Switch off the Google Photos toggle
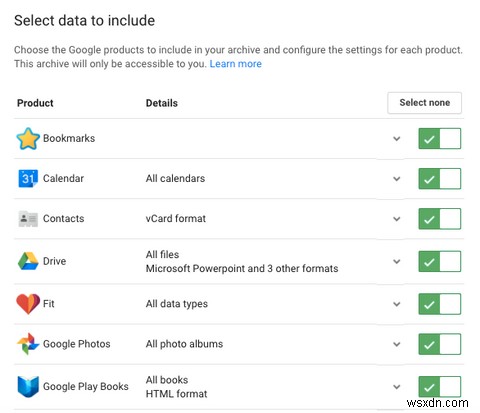The width and height of the screenshot is (480, 413). (440, 344)
